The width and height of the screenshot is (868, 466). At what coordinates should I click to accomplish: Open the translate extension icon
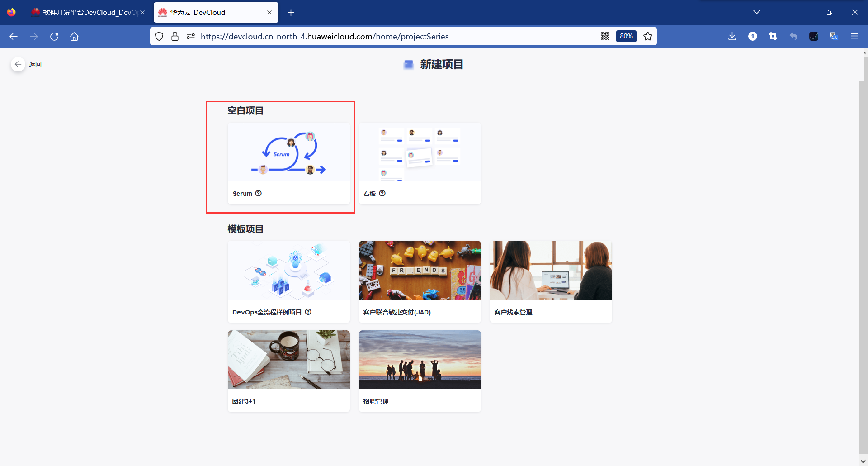(x=834, y=37)
